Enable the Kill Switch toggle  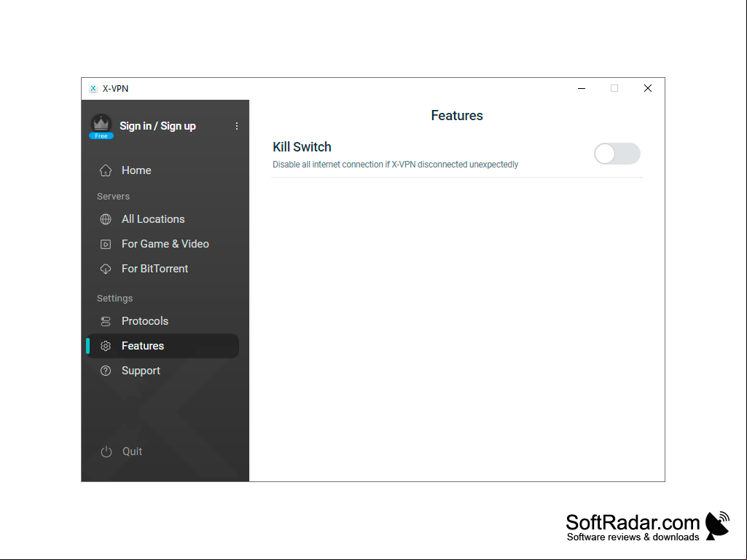617,154
